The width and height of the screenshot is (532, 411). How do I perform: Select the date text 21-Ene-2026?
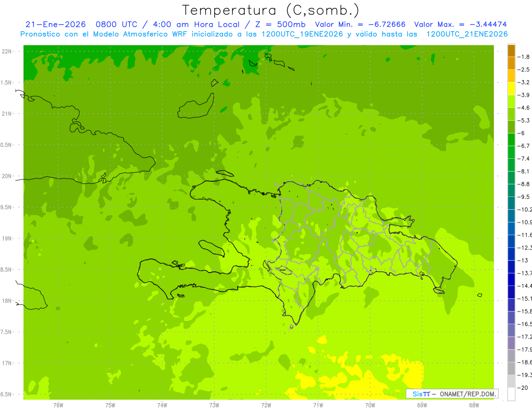click(55, 24)
